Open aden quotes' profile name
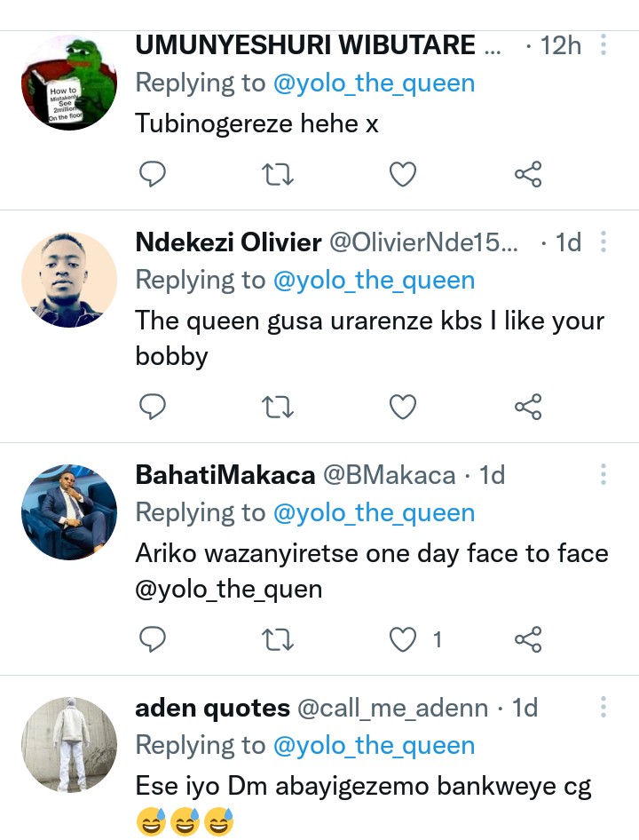The image size is (639, 840). 212,708
